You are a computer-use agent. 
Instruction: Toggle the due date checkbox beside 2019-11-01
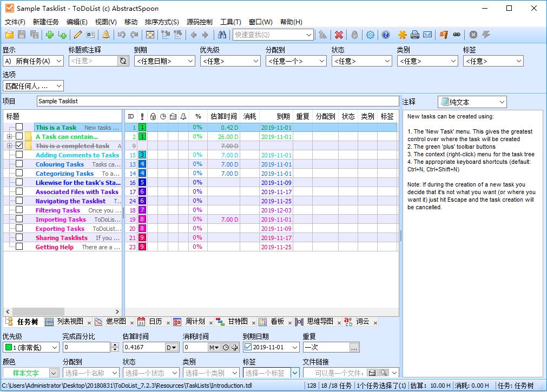point(248,347)
